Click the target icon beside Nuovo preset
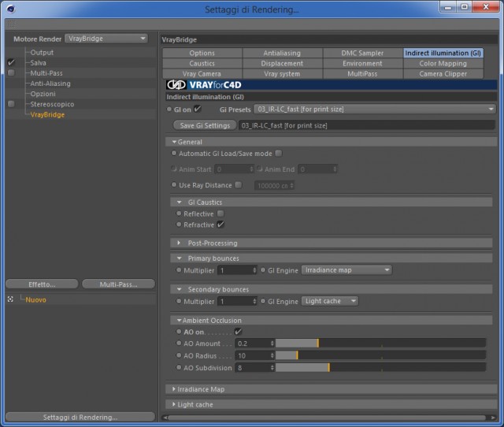The height and width of the screenshot is (427, 504). (x=10, y=299)
